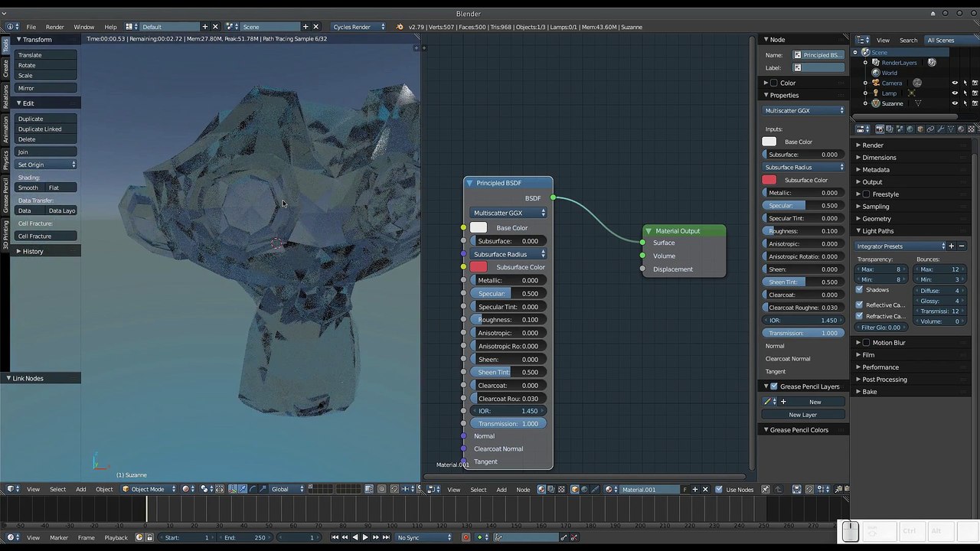Viewport: 980px width, 551px height.
Task: Click the Duplicate Linked button
Action: pos(46,129)
